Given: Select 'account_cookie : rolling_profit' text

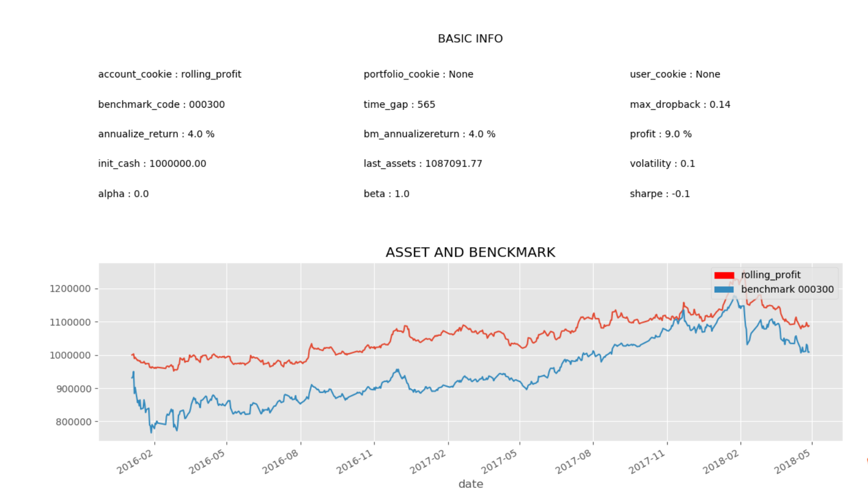Looking at the screenshot, I should click(170, 75).
